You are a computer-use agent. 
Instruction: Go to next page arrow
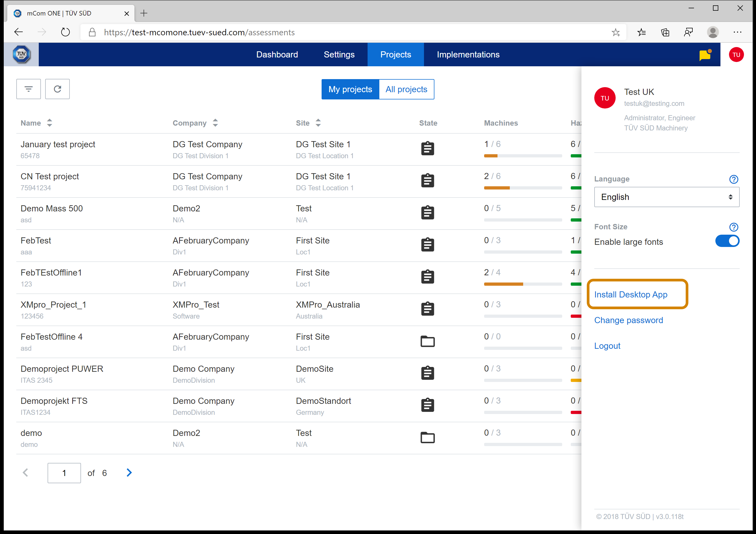pos(129,473)
